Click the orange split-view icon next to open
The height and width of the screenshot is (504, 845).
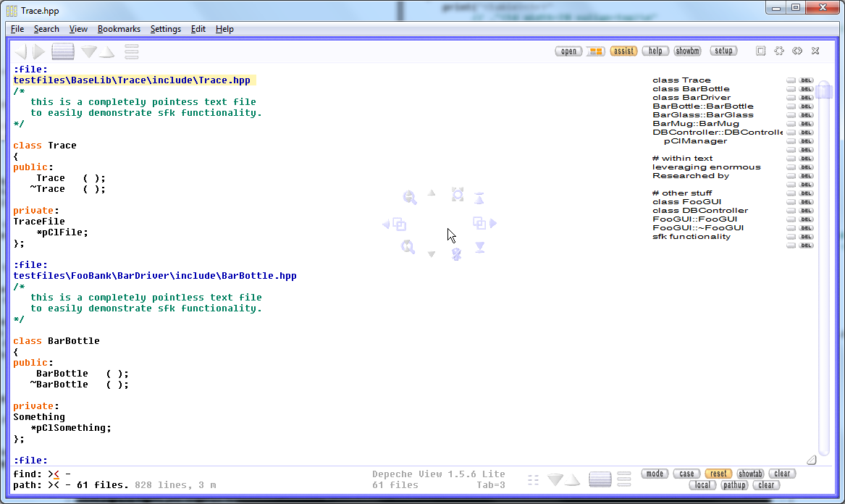click(595, 51)
